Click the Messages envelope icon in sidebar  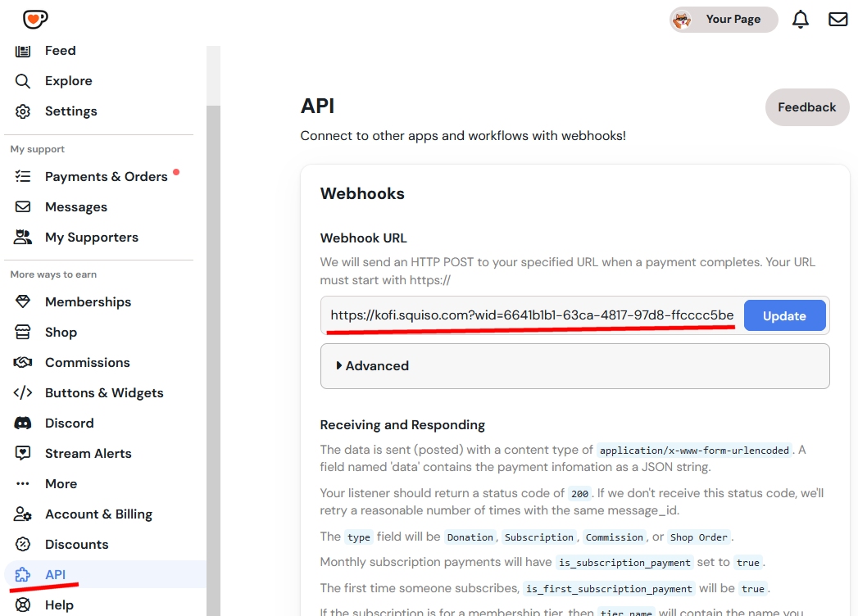(22, 206)
